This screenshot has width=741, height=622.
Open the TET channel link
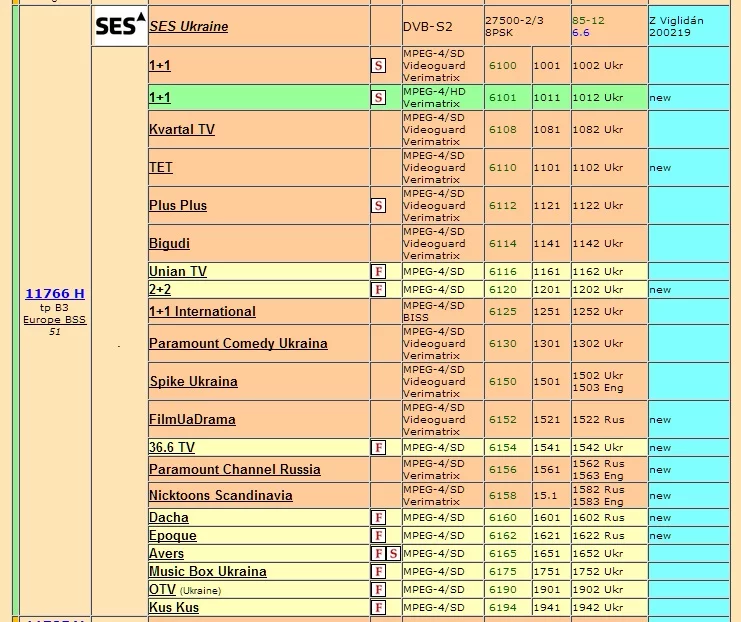point(161,167)
